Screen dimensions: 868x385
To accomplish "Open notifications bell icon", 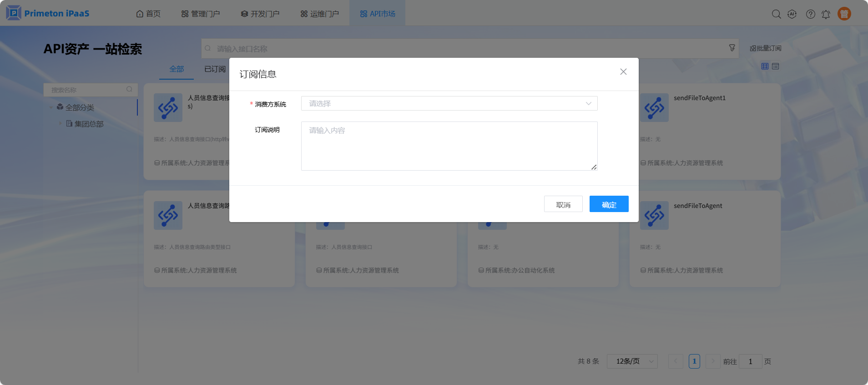I will click(826, 14).
